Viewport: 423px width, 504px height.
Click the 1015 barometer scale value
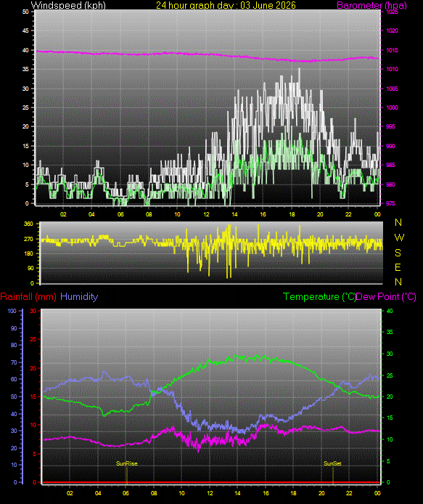coord(392,50)
